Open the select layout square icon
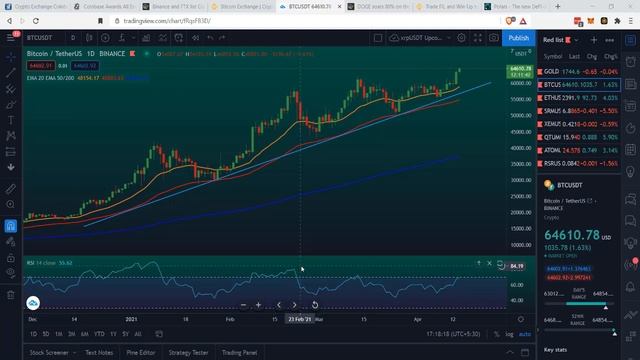This screenshot has width=640, height=360. point(378,38)
